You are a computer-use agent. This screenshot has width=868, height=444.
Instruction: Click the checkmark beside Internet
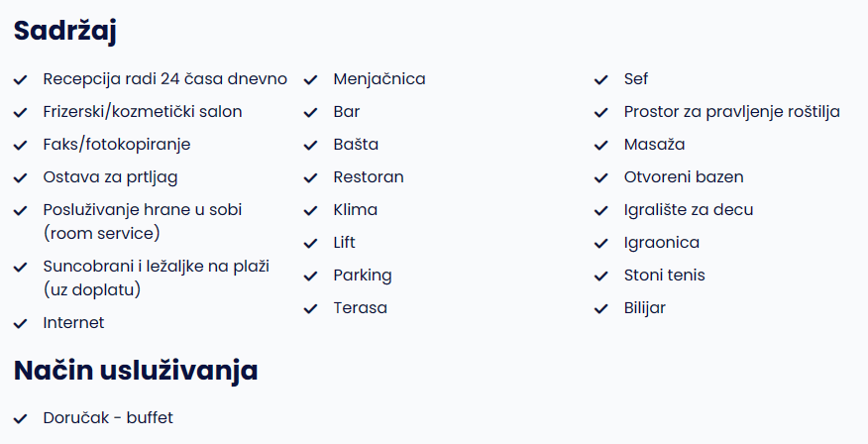coord(21,323)
